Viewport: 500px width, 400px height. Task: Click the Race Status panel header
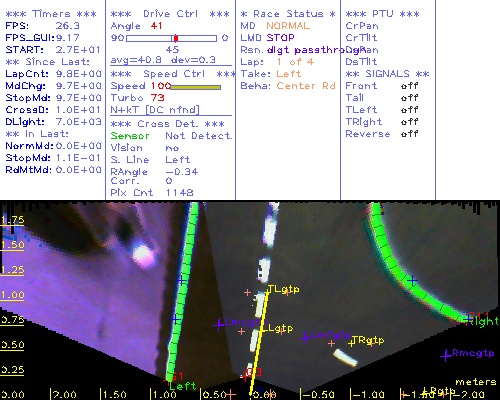(x=288, y=14)
